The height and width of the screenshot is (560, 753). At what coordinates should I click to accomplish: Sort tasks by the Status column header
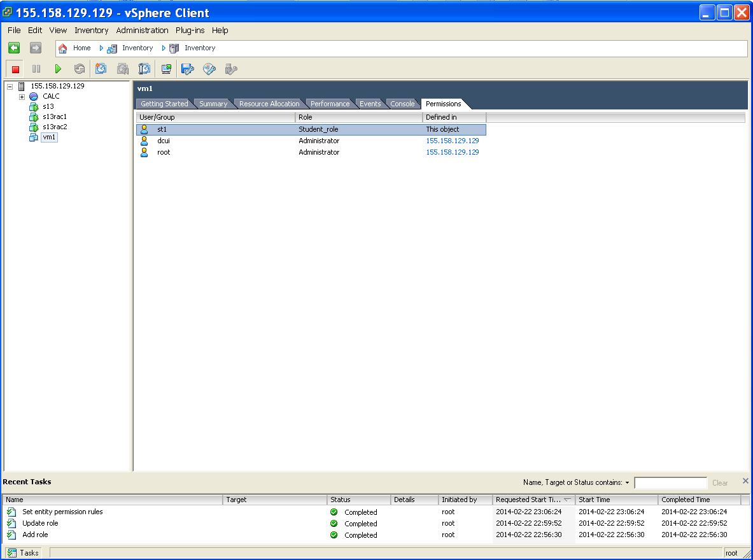tap(359, 500)
